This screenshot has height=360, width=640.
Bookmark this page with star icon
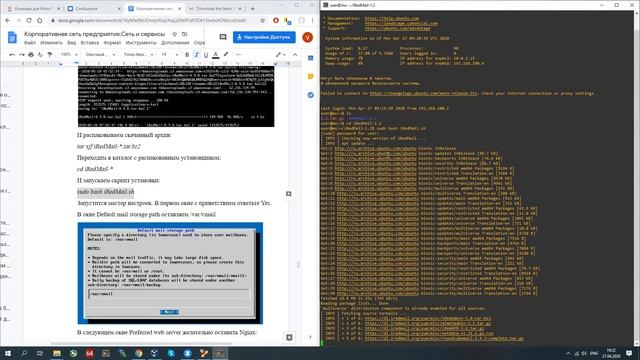pos(262,20)
